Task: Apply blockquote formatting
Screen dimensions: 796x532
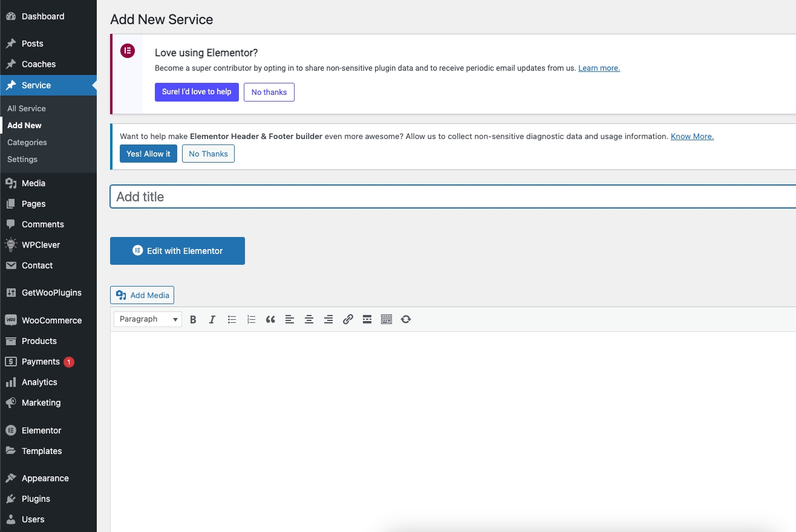Action: 270,319
